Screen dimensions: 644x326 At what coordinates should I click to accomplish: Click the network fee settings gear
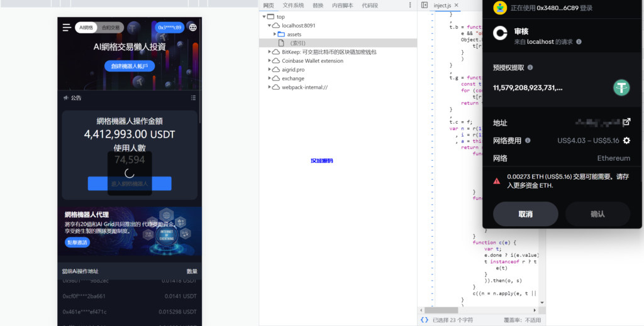coord(626,141)
